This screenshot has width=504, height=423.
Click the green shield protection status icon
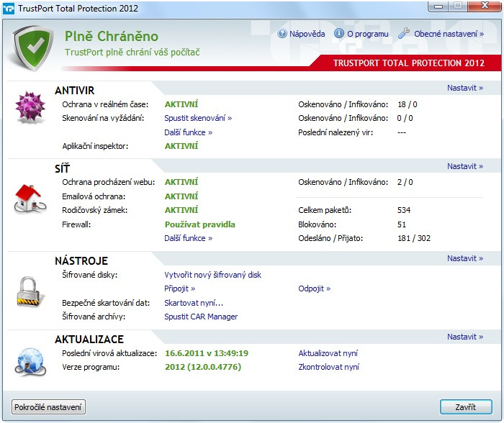coord(33,48)
